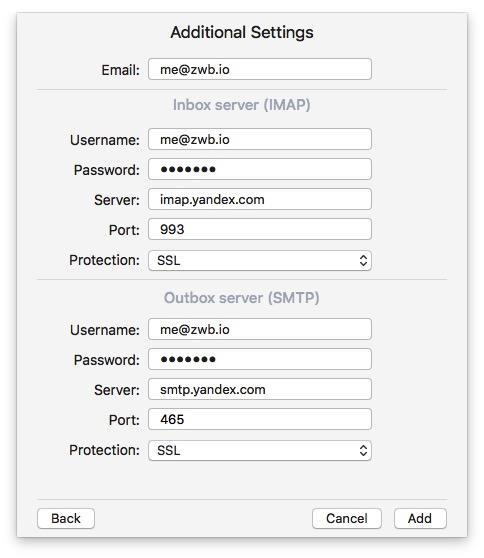The height and width of the screenshot is (558, 484).
Task: Click the Cancel button
Action: [347, 518]
